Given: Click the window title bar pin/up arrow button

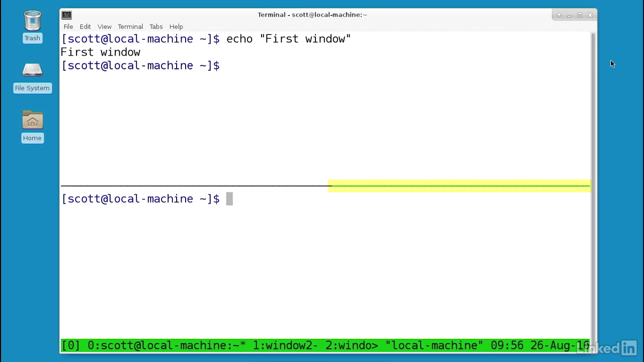Looking at the screenshot, I should coord(558,15).
